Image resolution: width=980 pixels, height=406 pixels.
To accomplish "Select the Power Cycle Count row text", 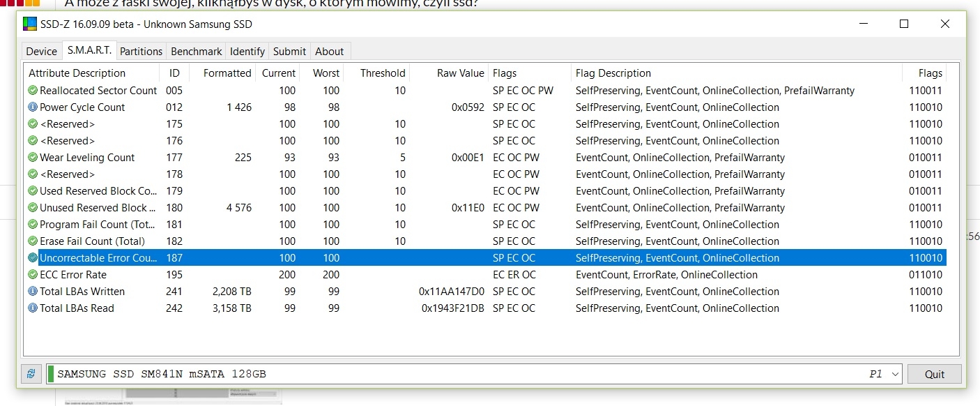I will pyautogui.click(x=82, y=107).
